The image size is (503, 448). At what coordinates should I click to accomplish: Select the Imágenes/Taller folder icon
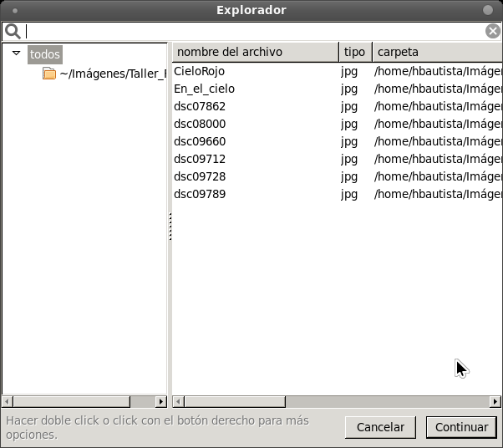point(49,74)
